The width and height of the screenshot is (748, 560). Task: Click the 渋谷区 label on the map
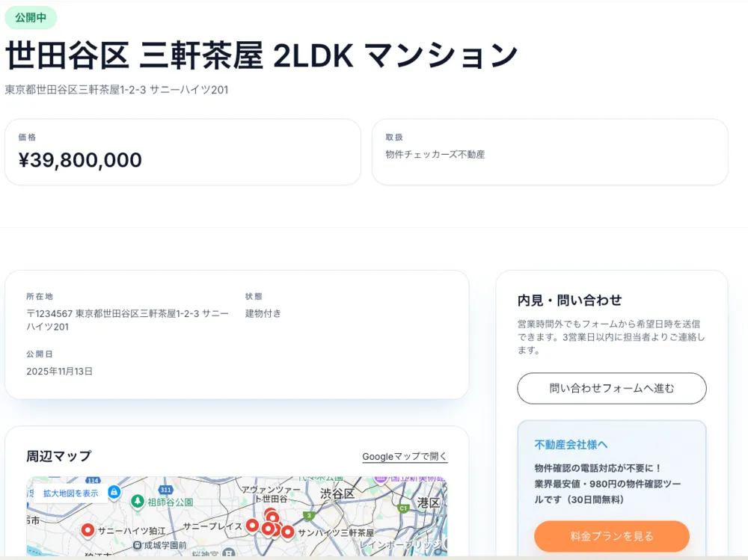pos(337,494)
